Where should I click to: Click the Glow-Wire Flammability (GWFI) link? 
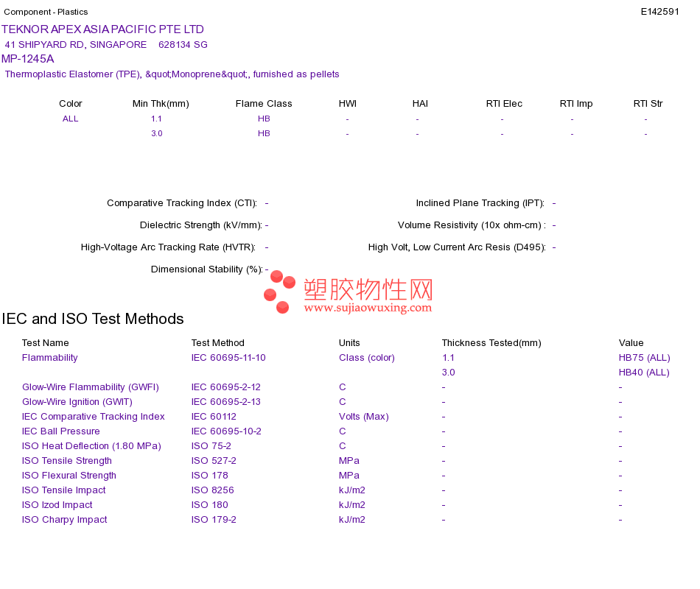pos(91,387)
